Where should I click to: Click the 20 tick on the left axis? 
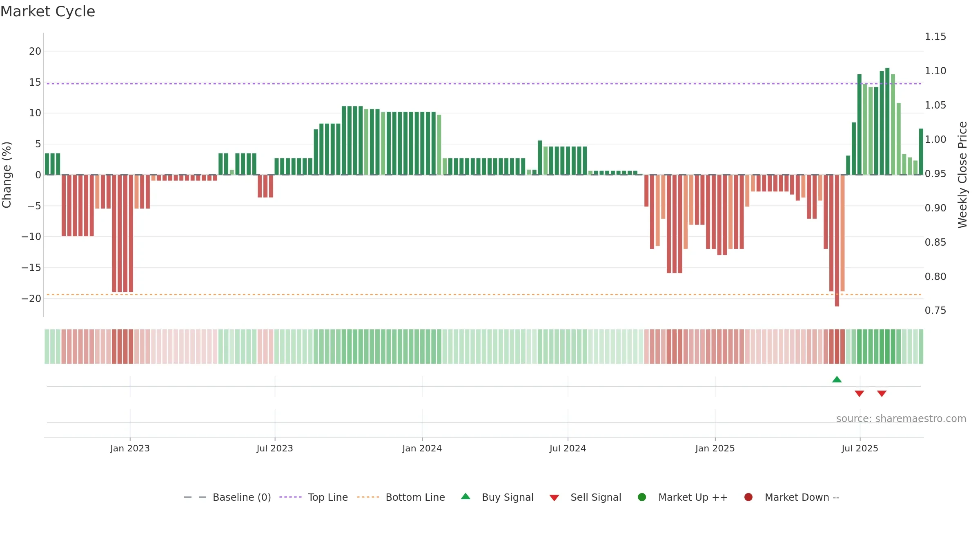coord(35,51)
